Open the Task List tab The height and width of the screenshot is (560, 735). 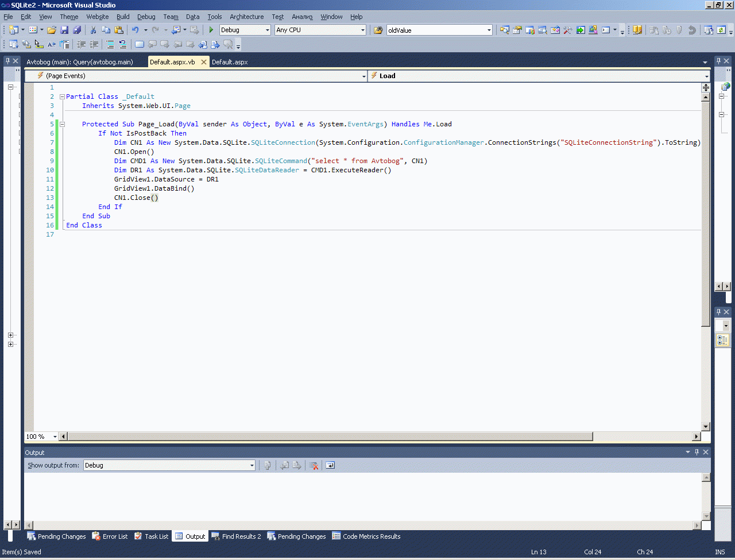pyautogui.click(x=152, y=536)
